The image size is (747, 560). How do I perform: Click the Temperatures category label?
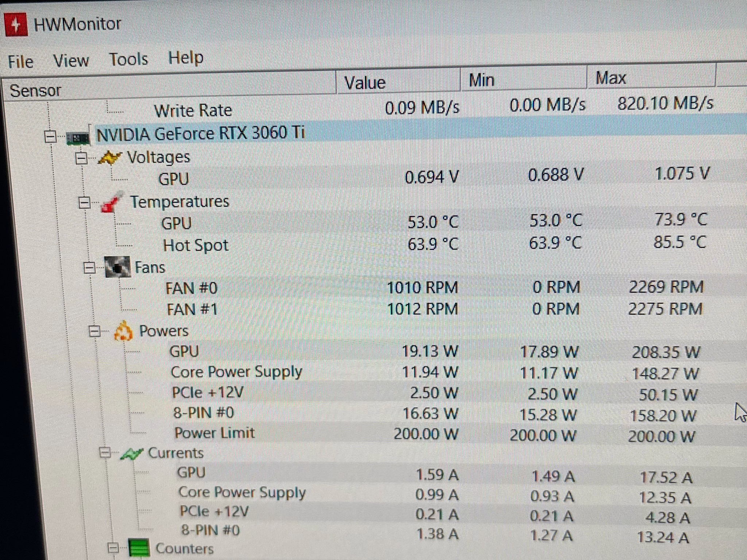[180, 202]
